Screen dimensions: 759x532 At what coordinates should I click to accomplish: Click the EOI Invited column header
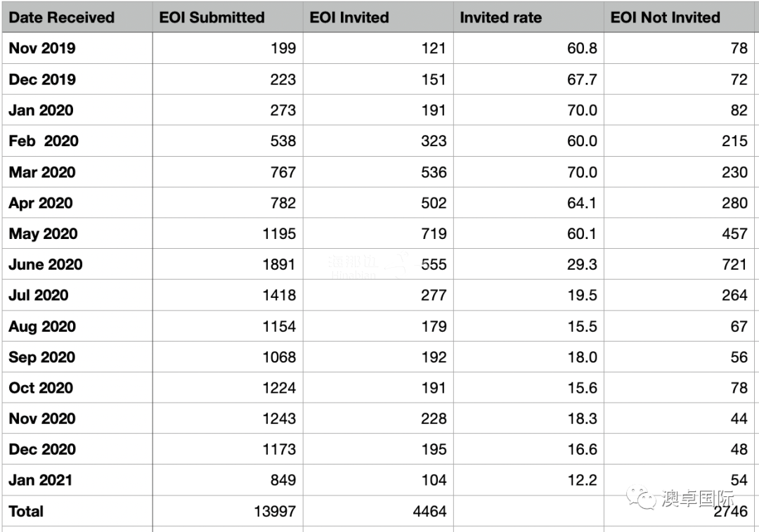[x=349, y=18]
